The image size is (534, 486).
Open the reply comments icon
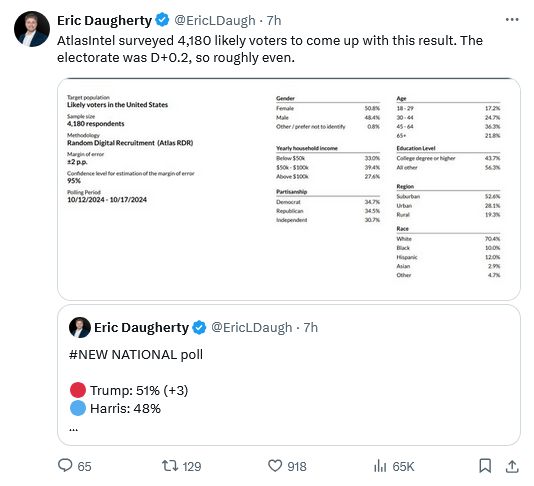point(65,466)
